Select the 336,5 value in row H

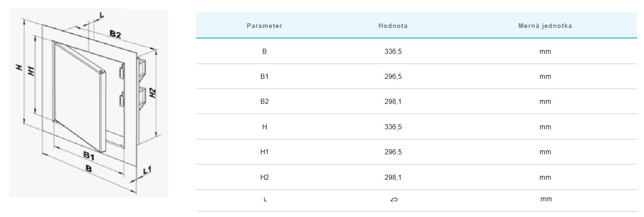click(393, 127)
